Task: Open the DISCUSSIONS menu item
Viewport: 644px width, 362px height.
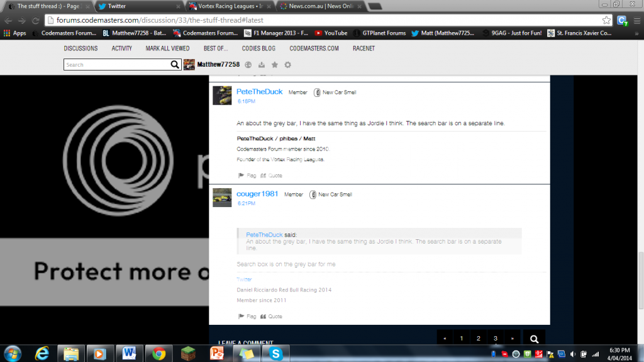Action: (80, 48)
